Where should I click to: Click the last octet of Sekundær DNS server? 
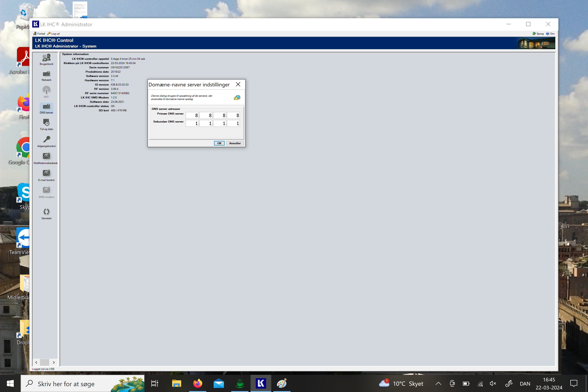(x=233, y=124)
